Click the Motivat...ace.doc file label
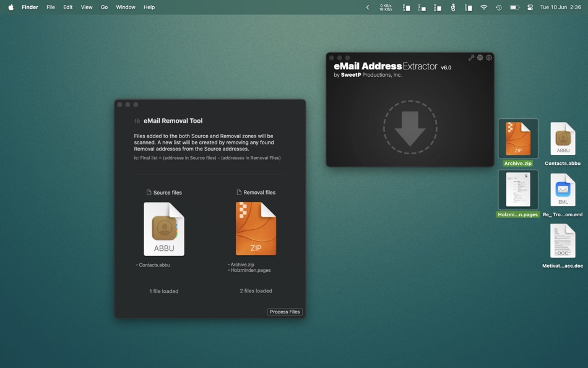The image size is (588, 368). point(563,266)
